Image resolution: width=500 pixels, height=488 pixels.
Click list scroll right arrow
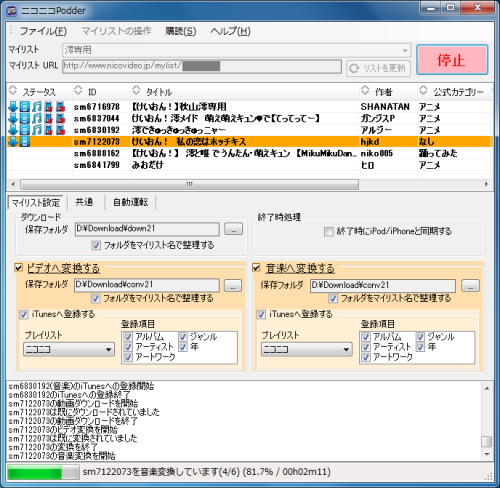click(486, 184)
